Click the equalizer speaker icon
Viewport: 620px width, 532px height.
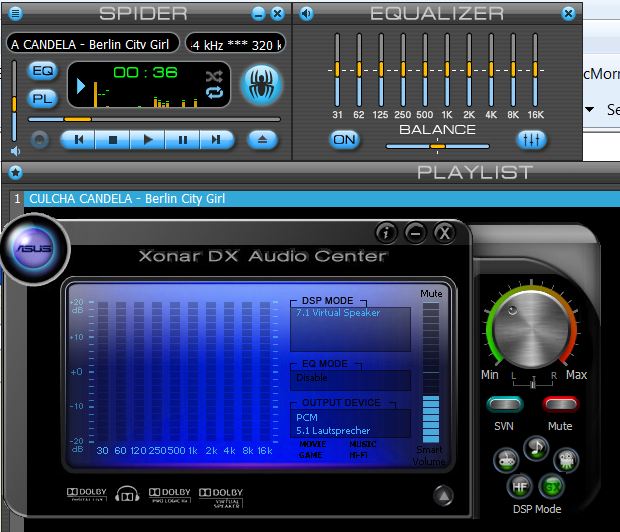(x=306, y=14)
